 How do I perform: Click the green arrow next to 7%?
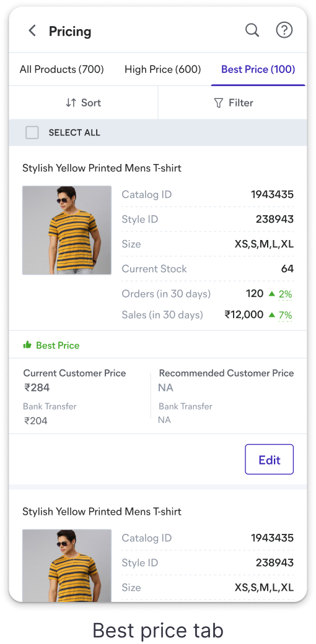pos(271,315)
